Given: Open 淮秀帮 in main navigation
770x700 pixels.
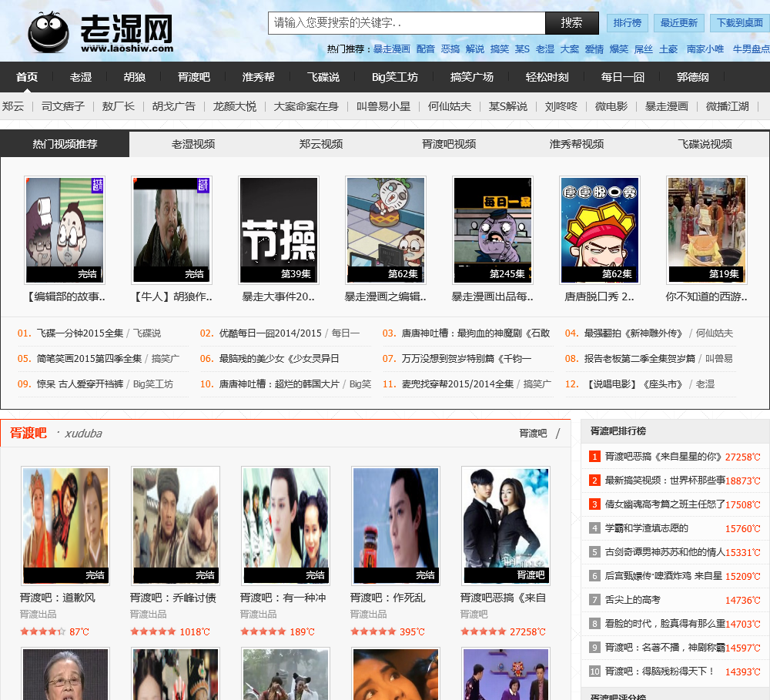Looking at the screenshot, I should tap(258, 77).
